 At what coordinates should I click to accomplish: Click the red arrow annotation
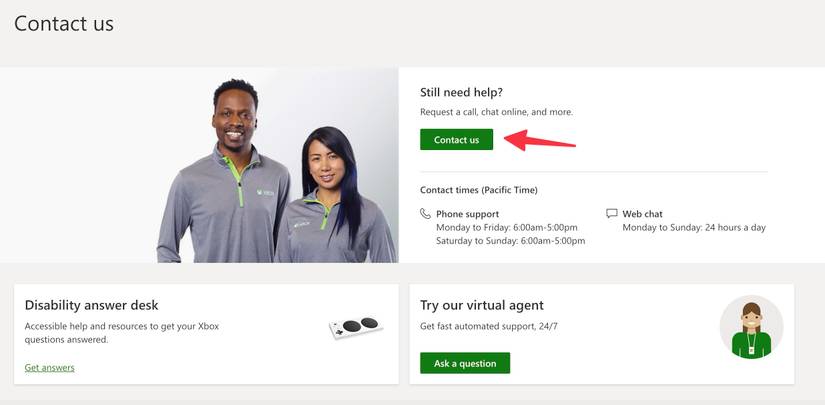tap(540, 141)
